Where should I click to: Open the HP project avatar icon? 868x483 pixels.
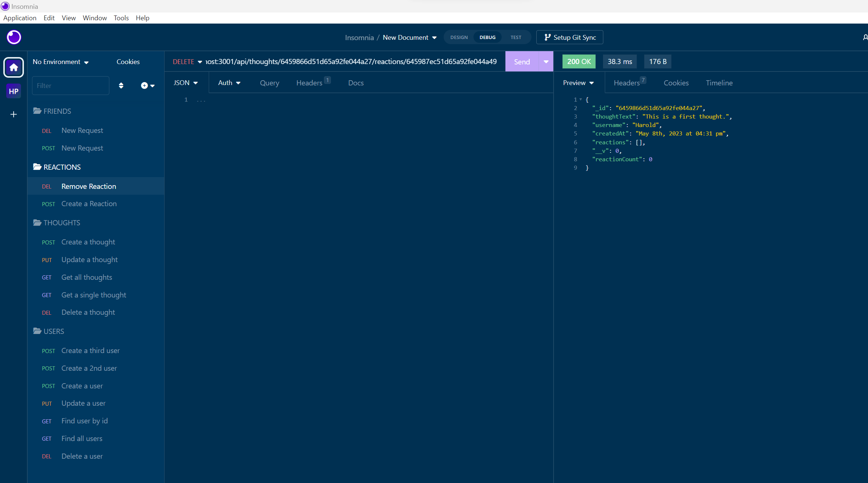(x=13, y=91)
